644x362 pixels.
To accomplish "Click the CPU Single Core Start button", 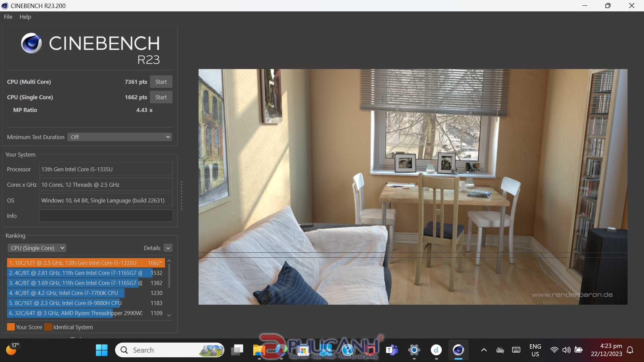I will point(161,97).
